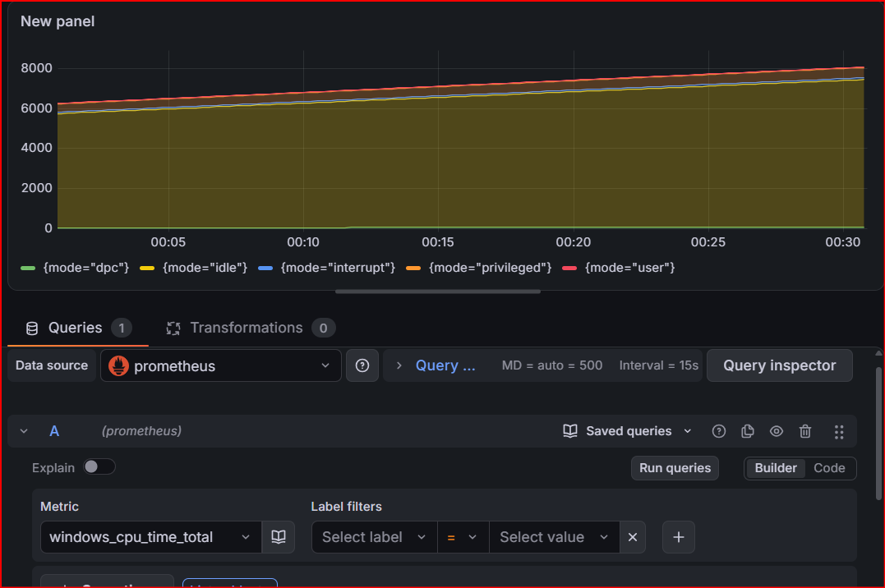885x588 pixels.
Task: Toggle mode="user" series in legend
Action: (630, 268)
